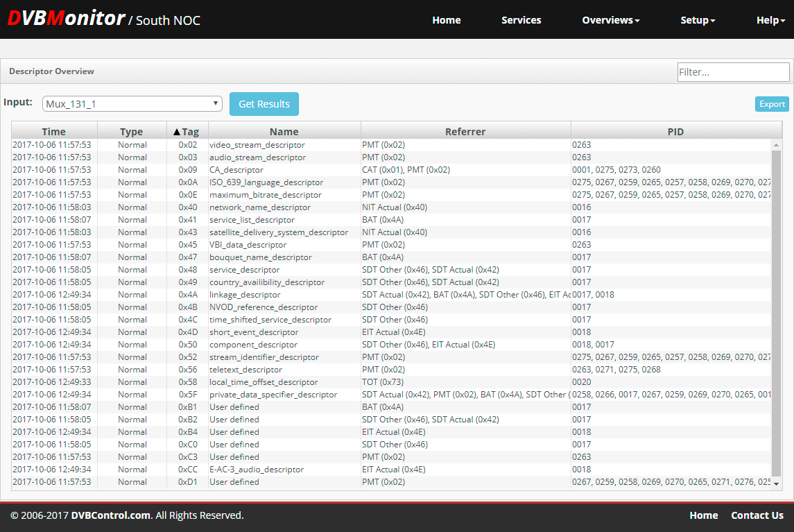Click the table scrollbar down arrow
794x532 pixels.
[x=776, y=484]
